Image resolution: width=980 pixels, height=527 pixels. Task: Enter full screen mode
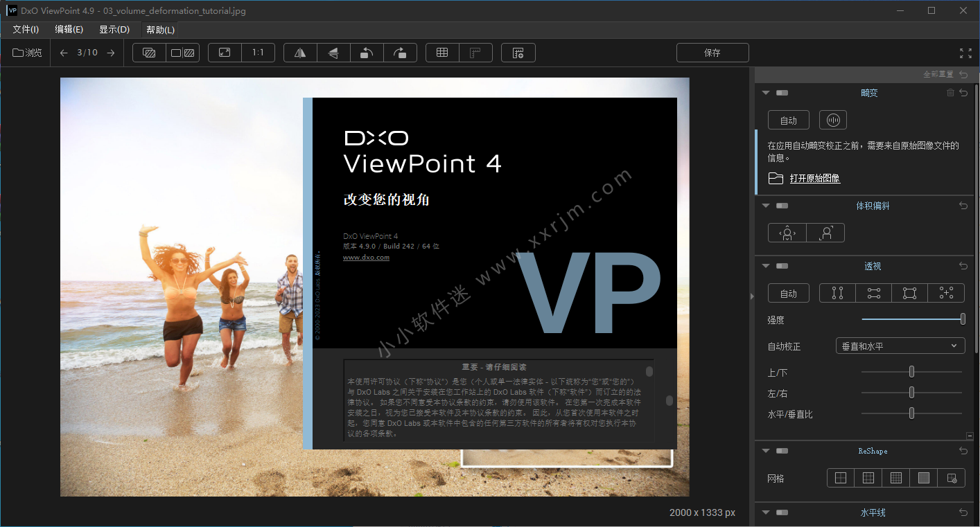[x=965, y=53]
